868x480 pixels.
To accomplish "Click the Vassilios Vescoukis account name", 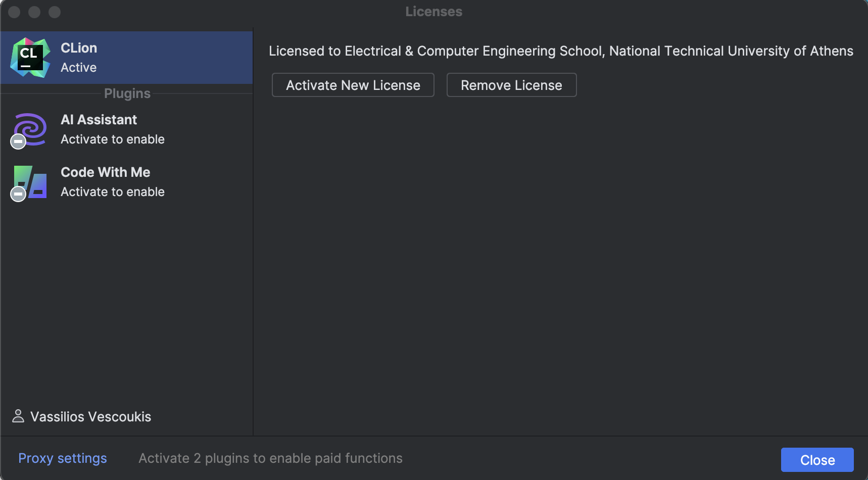I will (91, 416).
